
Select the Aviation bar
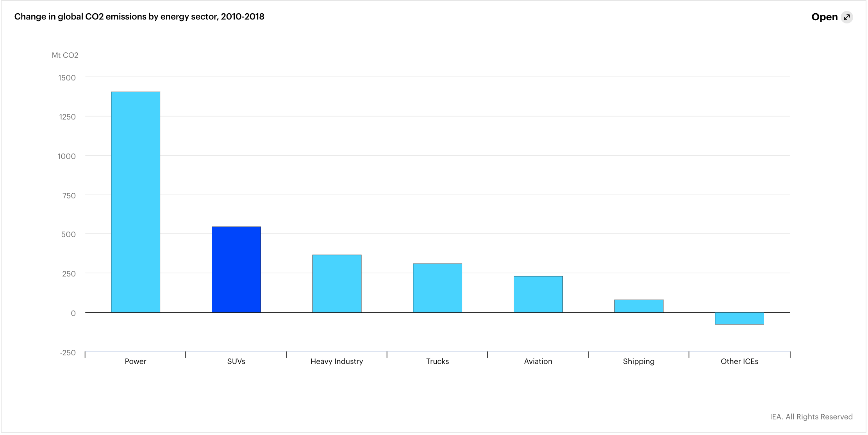(538, 294)
